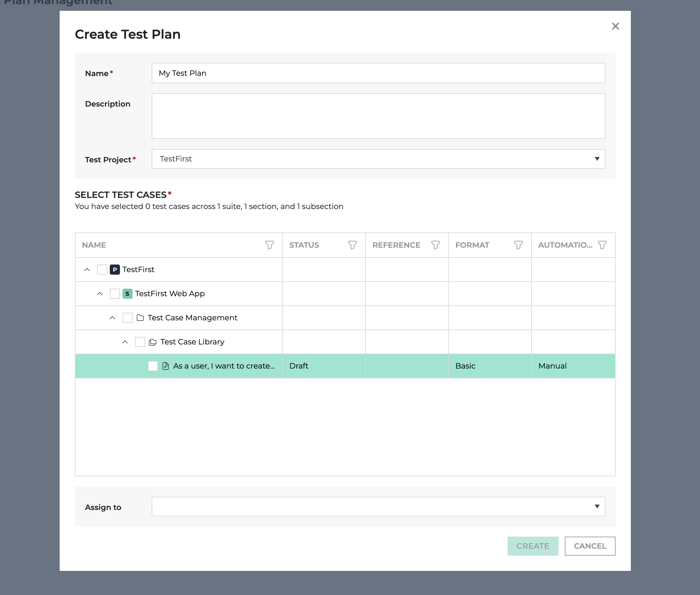Open the Test Project dropdown
Viewport: 700px width, 595px height.
[597, 159]
